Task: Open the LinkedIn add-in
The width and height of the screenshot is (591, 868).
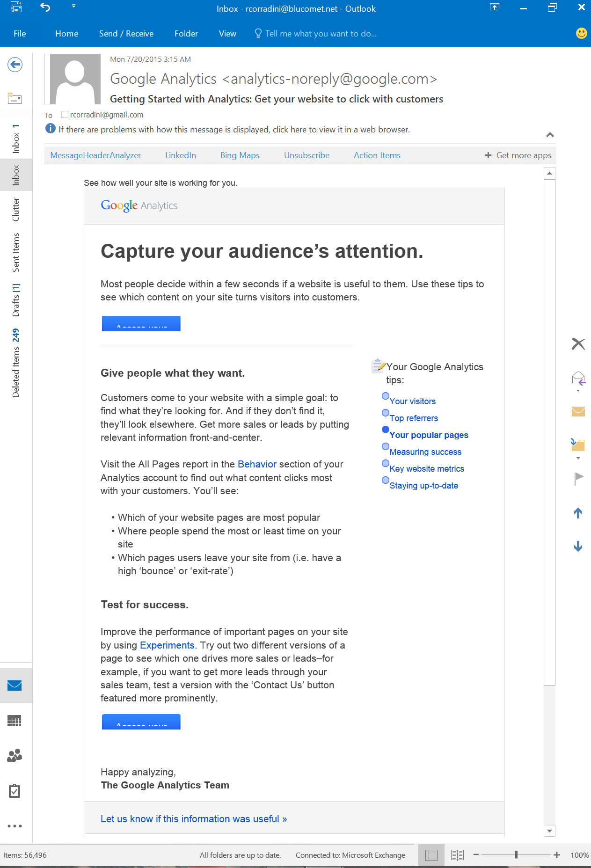Action: pos(181,155)
